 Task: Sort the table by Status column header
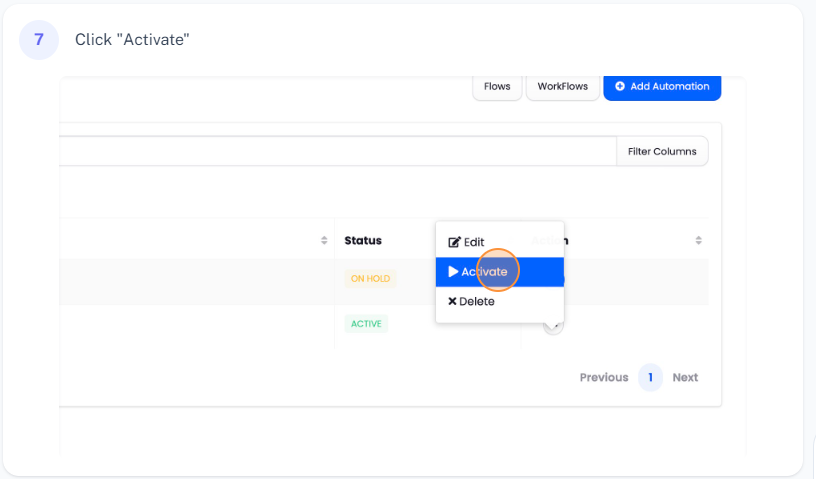363,241
